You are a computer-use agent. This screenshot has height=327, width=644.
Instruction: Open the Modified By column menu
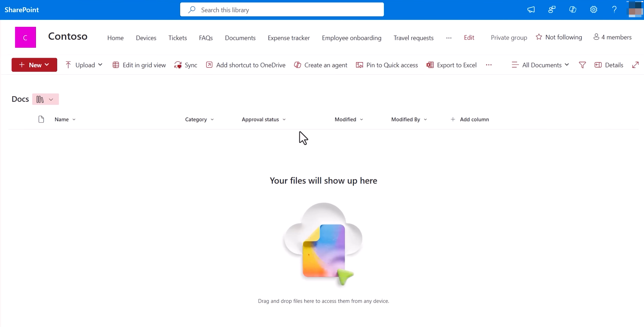pos(409,119)
